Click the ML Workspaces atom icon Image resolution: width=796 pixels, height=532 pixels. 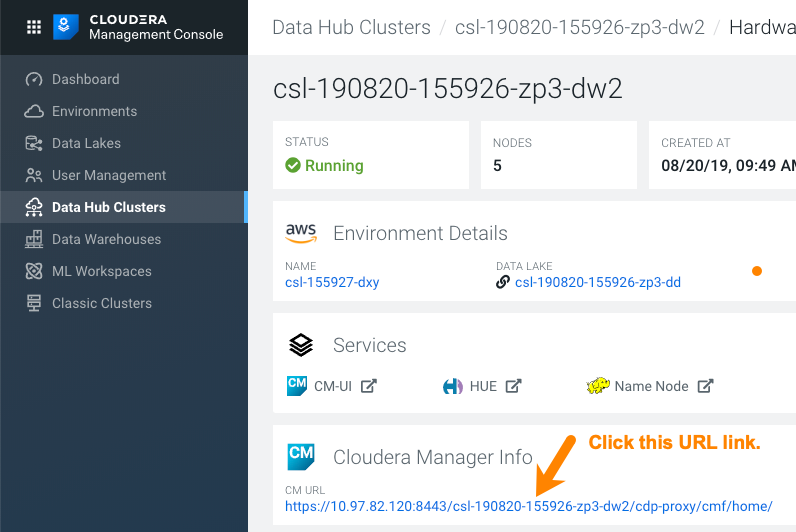pyautogui.click(x=34, y=271)
